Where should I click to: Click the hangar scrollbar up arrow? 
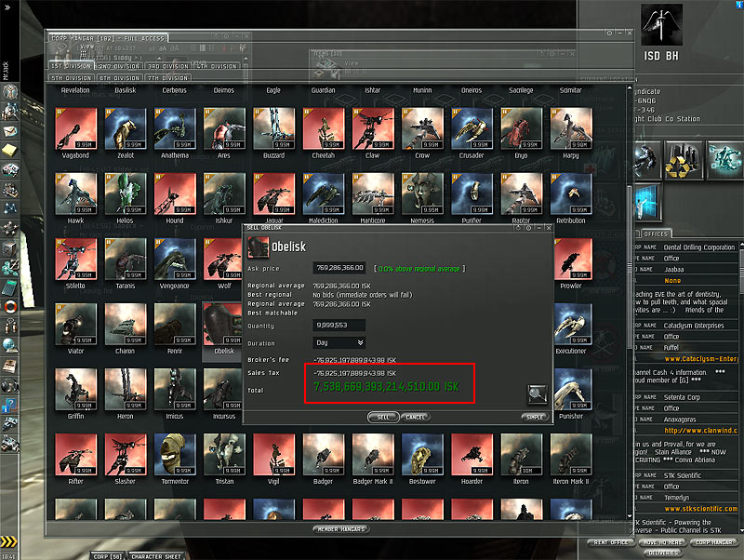click(x=630, y=87)
